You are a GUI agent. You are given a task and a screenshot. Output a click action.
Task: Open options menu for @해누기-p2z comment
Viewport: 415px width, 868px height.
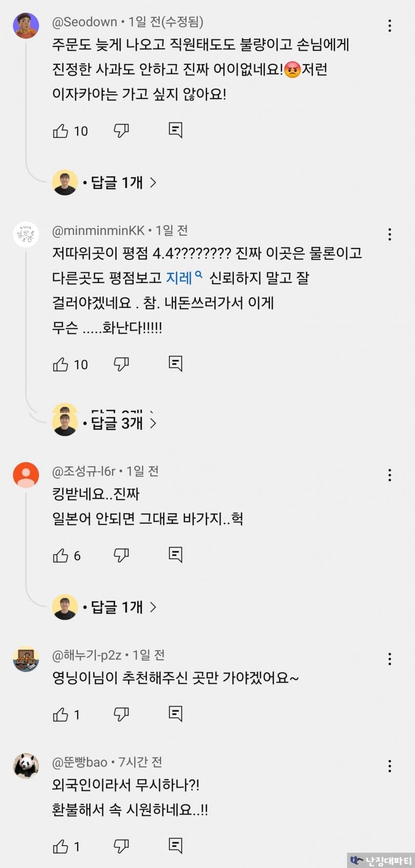tap(390, 659)
